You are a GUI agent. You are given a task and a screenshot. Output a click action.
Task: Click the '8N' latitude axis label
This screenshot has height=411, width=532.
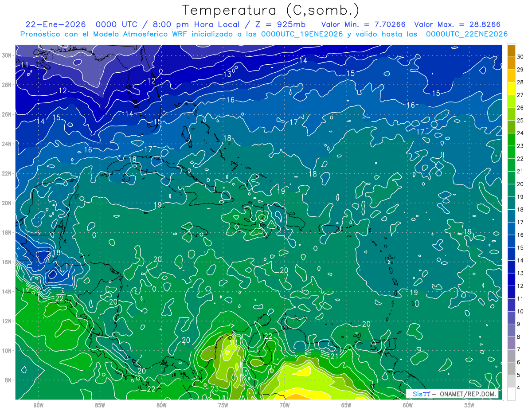point(9,380)
